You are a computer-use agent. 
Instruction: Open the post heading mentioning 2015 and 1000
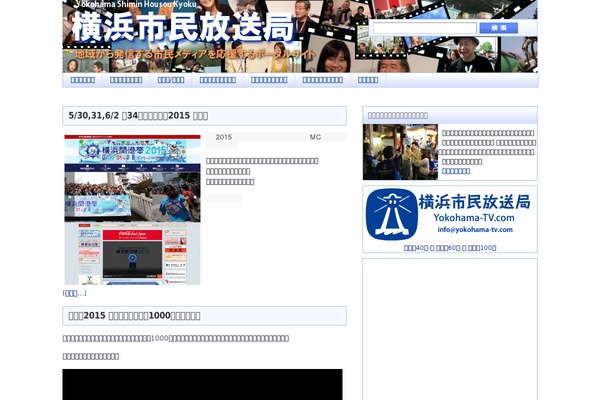tap(134, 316)
